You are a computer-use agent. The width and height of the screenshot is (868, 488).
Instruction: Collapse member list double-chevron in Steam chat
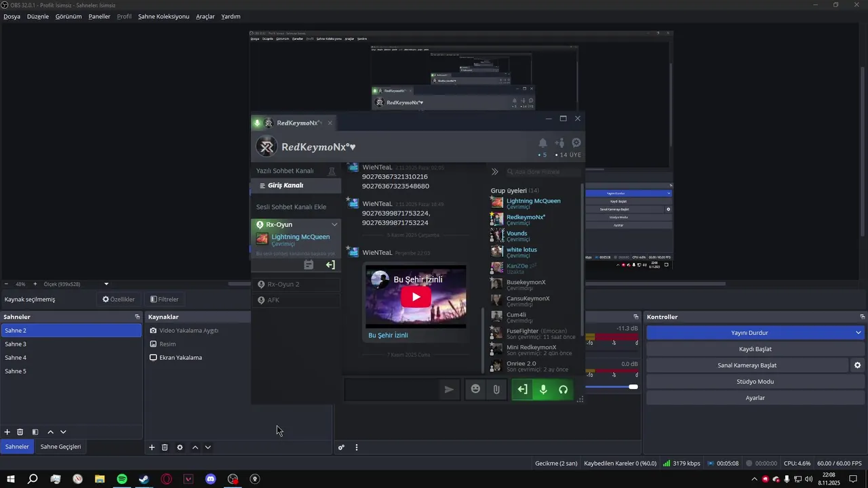tap(495, 172)
